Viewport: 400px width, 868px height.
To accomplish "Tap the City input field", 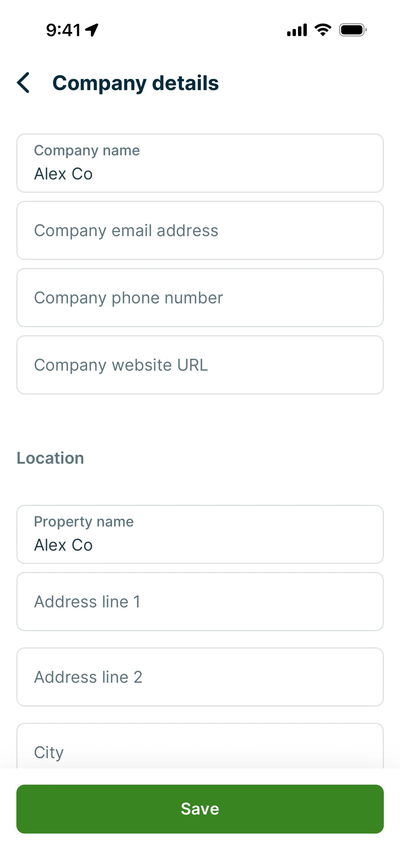I will coord(200,750).
